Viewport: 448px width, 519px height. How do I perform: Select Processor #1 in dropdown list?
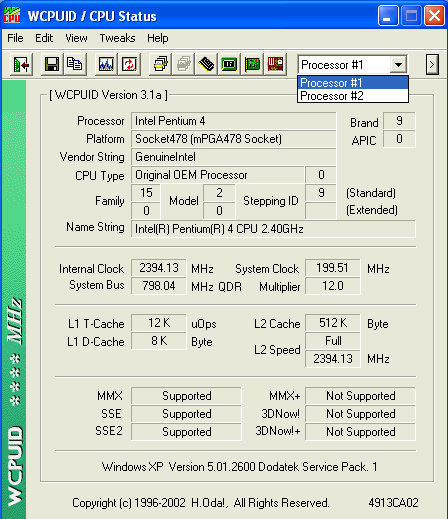[x=353, y=83]
